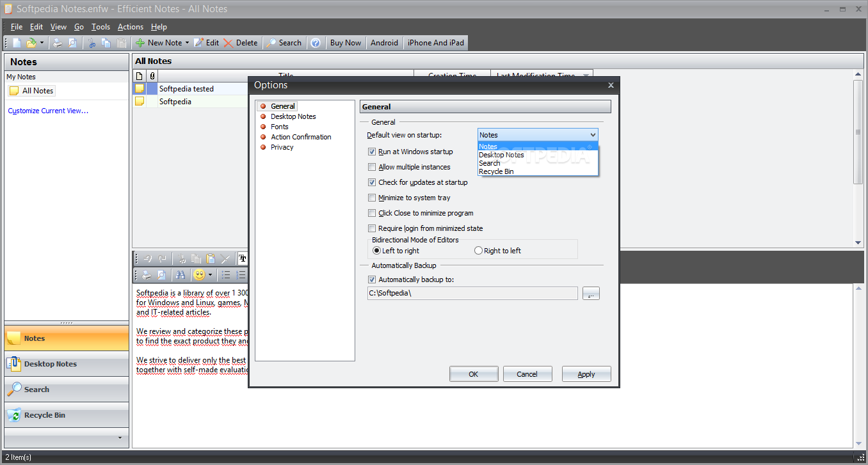
Task: Choose Search in the startup view dropdown list
Action: [538, 163]
